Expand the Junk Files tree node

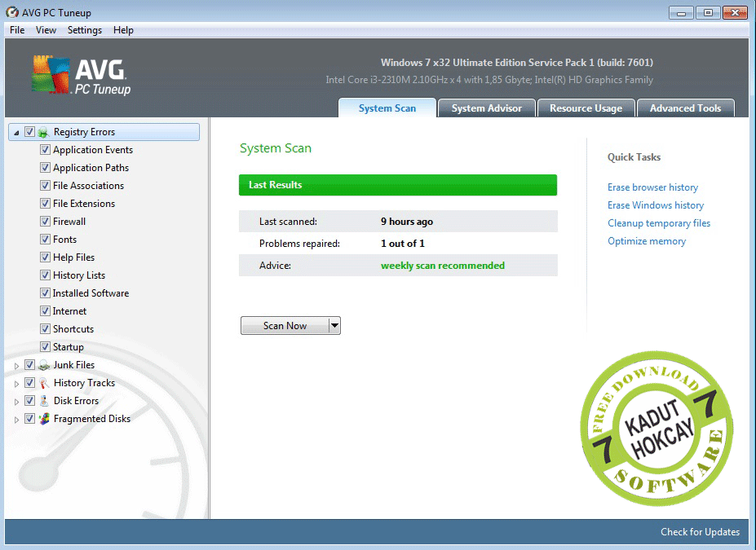16,366
